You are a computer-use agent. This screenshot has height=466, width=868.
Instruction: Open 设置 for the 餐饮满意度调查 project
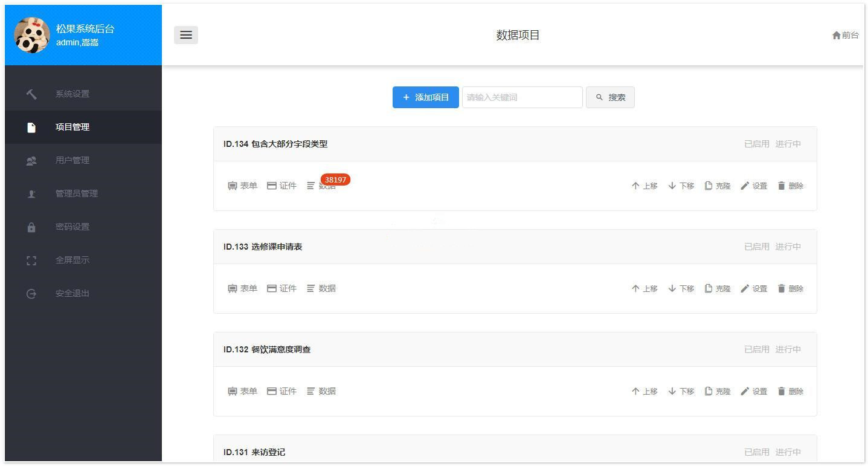pos(754,391)
